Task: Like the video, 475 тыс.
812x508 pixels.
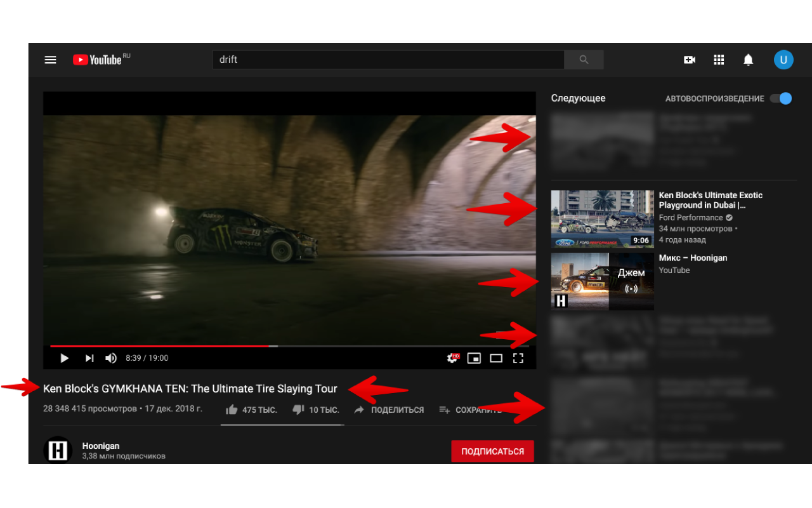Action: point(251,410)
